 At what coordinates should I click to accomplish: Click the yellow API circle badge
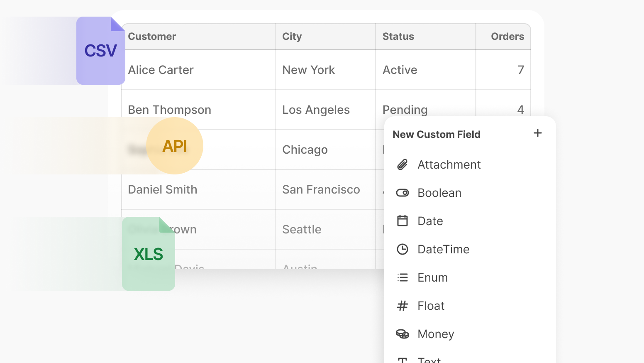tap(175, 146)
